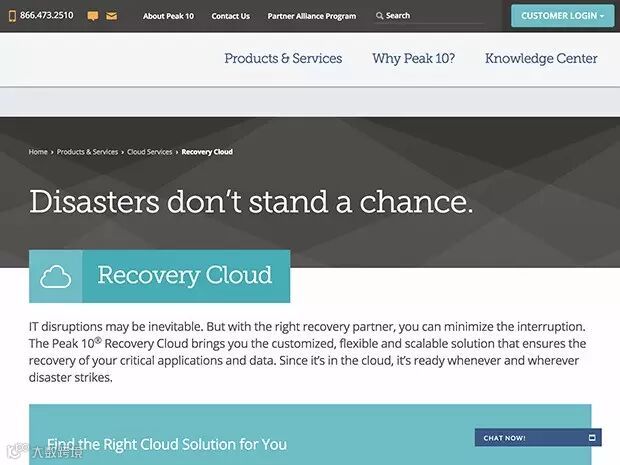This screenshot has height=465, width=620.
Task: Call the 866.473.2510 phone number
Action: click(47, 15)
